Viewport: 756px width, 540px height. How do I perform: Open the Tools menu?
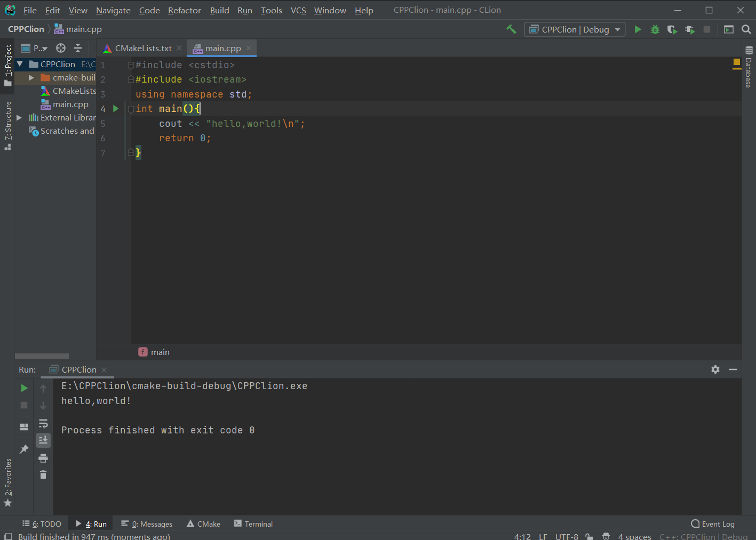coord(271,10)
